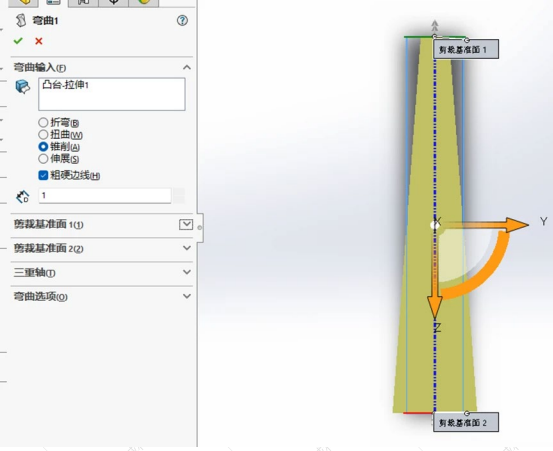Click the 弯曲1 flex feature icon

point(21,20)
